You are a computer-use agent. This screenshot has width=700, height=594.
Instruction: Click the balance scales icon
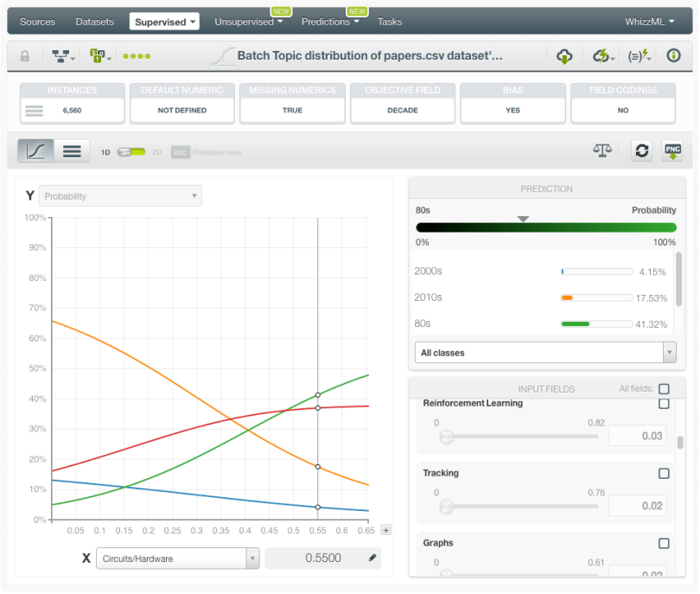click(x=601, y=150)
